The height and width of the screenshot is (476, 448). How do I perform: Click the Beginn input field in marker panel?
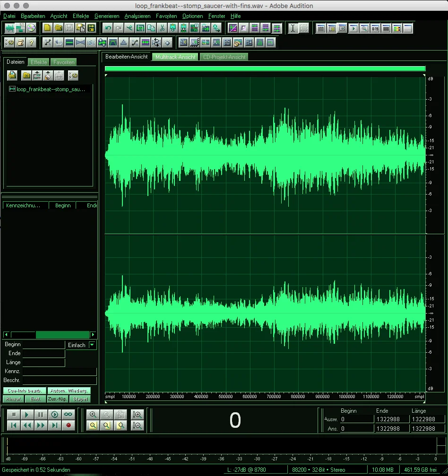44,345
